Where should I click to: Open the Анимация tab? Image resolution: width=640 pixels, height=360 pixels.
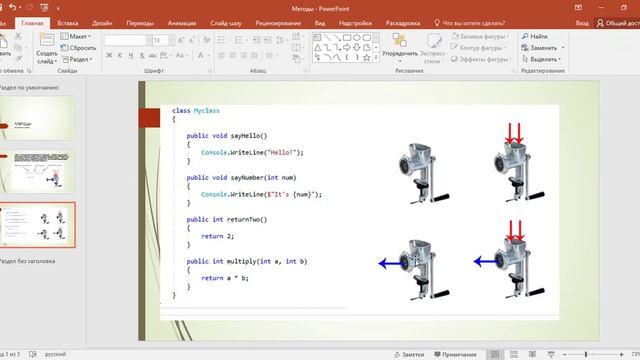pos(182,23)
